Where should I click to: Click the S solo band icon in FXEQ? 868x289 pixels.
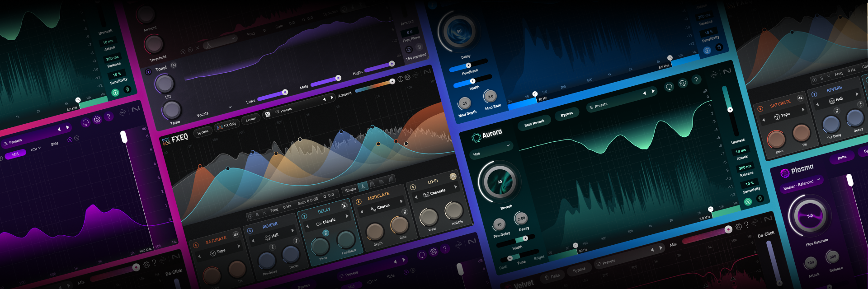[257, 214]
